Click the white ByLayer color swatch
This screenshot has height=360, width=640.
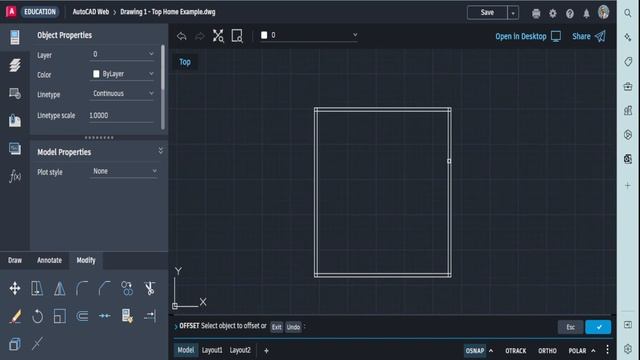[x=96, y=74]
